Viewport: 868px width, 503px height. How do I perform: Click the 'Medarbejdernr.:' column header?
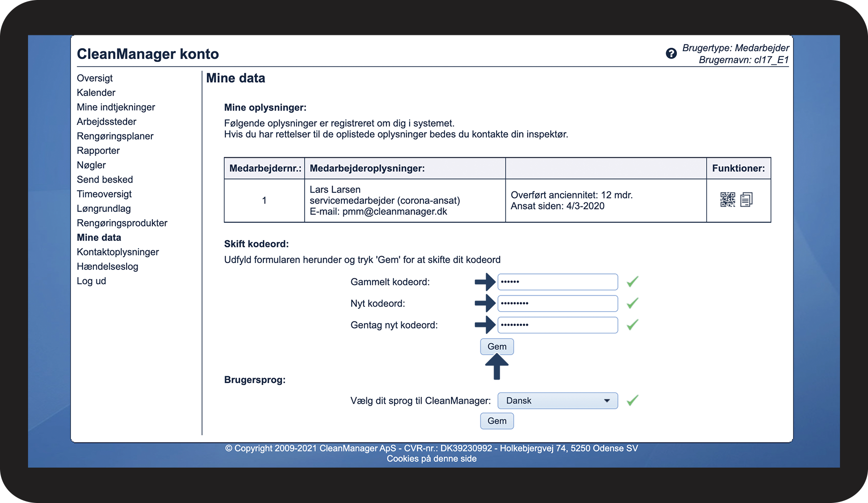[265, 168]
